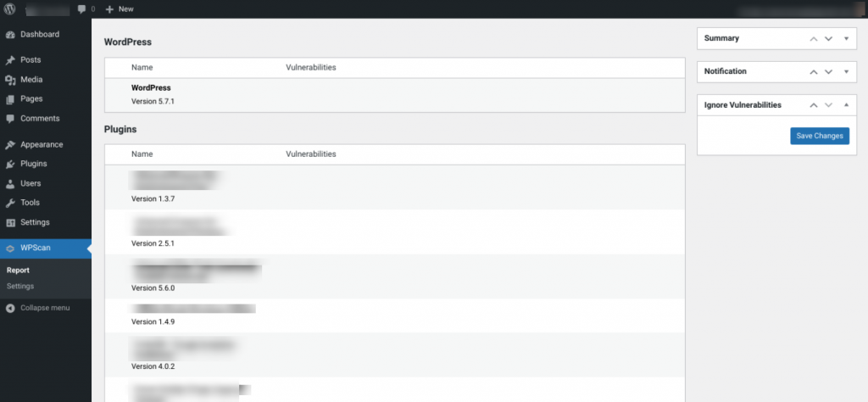The image size is (868, 402).
Task: Click the comments bubble icon in top bar
Action: pyautogui.click(x=81, y=8)
